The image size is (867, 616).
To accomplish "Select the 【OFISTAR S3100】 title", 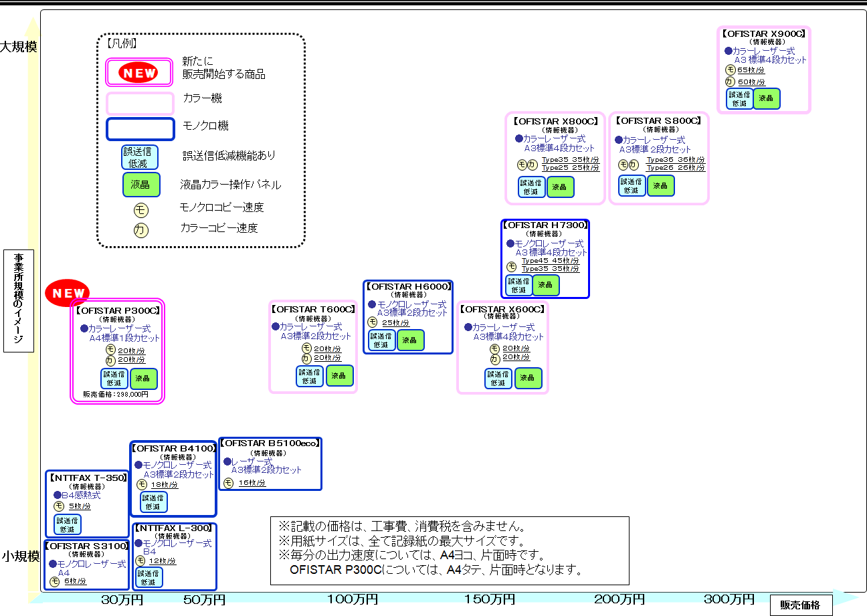I will (86, 546).
